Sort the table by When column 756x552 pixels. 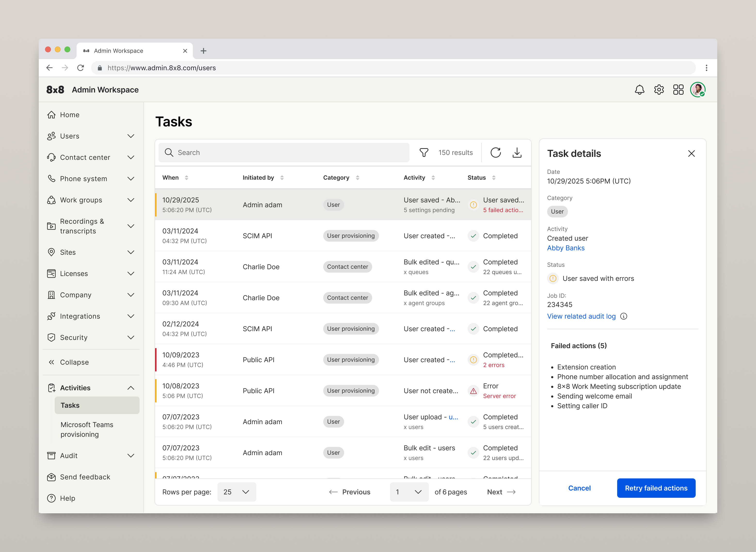pos(186,178)
